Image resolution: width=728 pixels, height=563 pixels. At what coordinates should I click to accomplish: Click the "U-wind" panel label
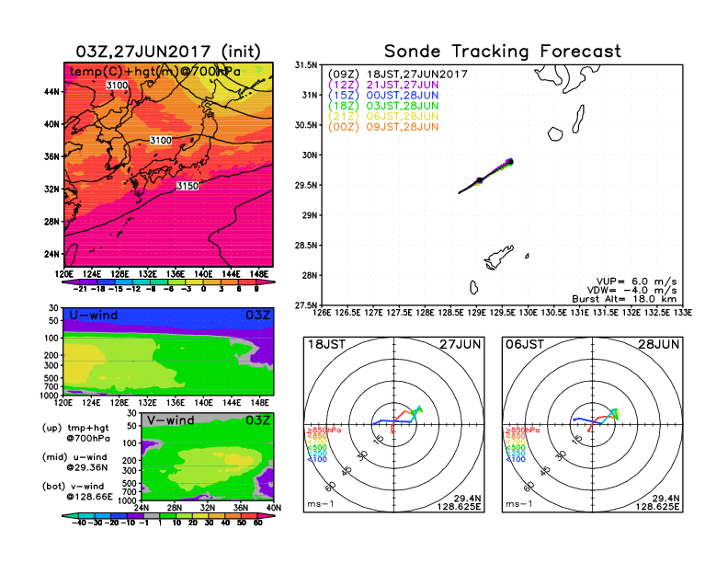[x=94, y=315]
